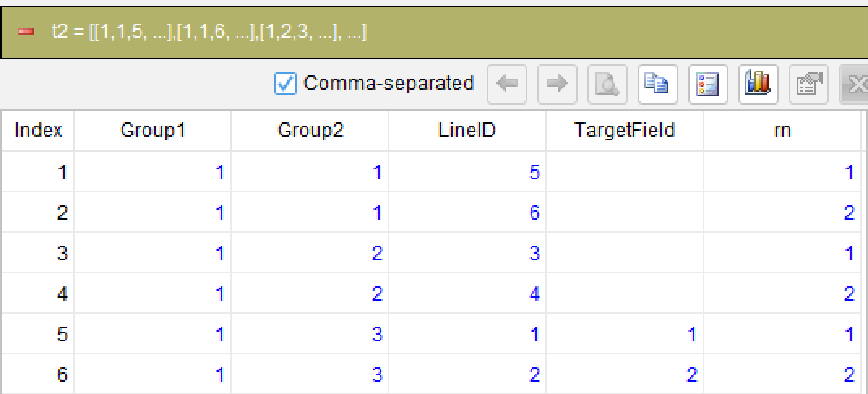868x394 pixels.
Task: Uncheck the Comma-separated checkbox
Action: click(x=286, y=84)
